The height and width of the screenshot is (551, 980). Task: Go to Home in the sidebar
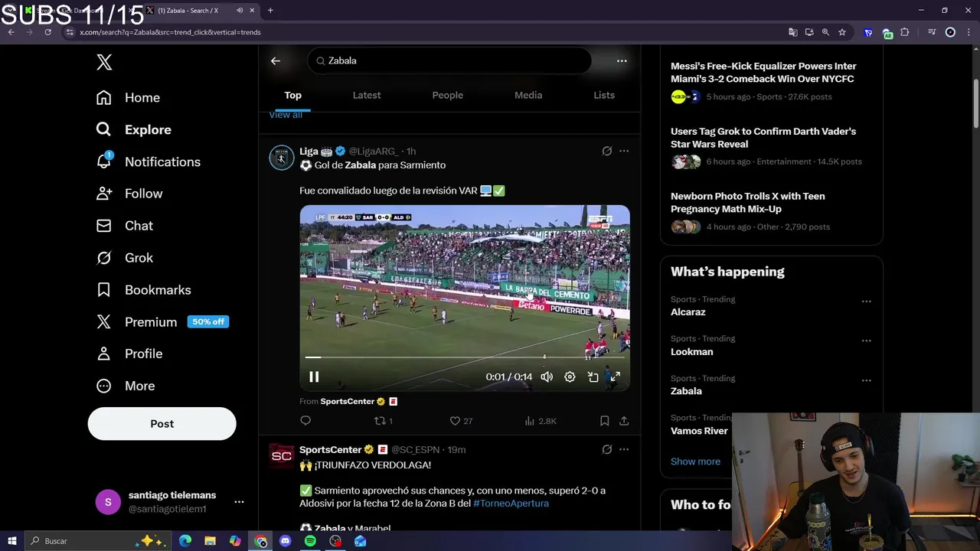128,98
